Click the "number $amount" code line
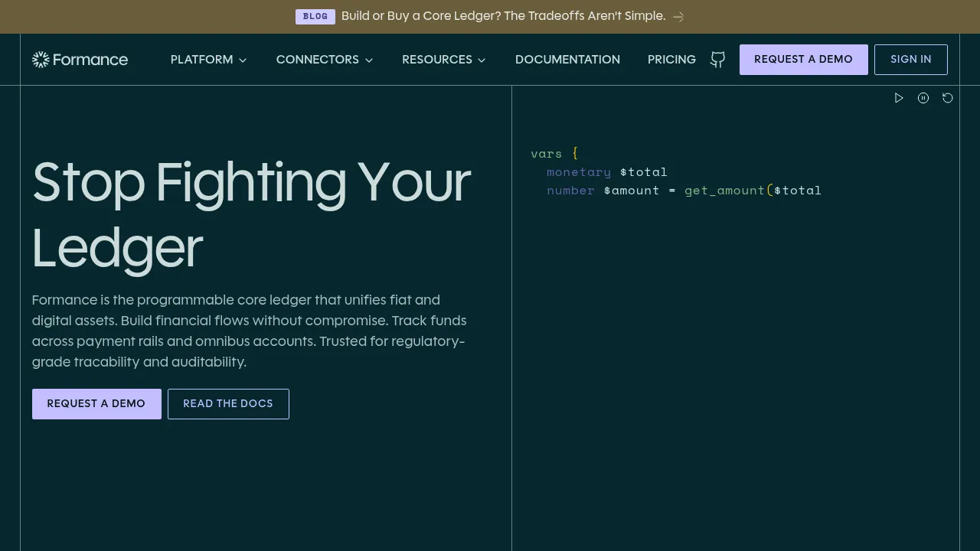 click(x=684, y=191)
